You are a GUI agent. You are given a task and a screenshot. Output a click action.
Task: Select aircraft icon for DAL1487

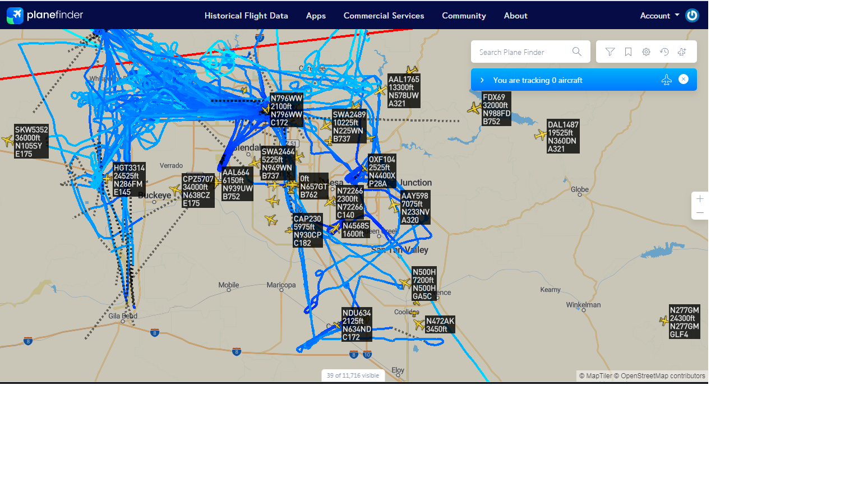tap(541, 135)
